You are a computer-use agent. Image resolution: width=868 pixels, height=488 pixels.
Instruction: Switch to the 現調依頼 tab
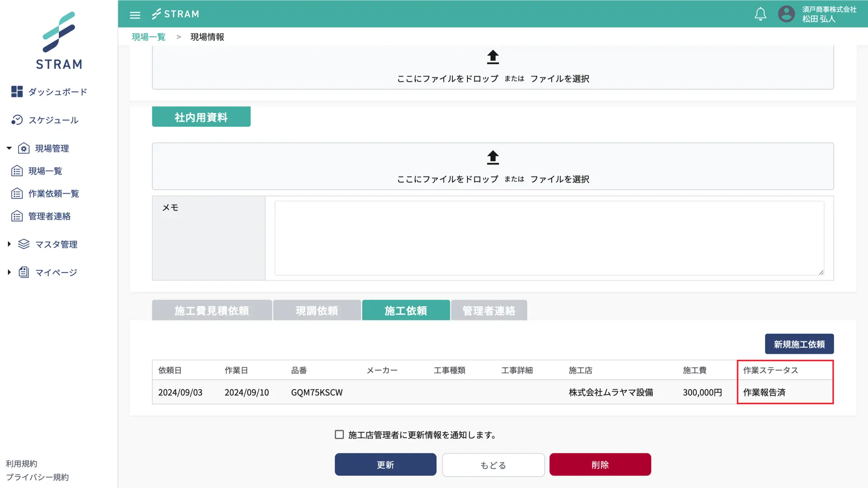click(317, 310)
